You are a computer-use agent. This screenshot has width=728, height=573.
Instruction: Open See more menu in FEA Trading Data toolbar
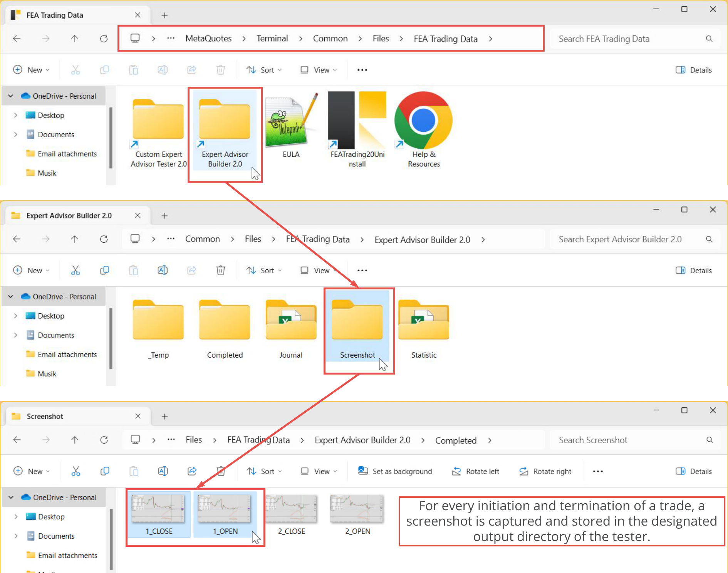pyautogui.click(x=362, y=70)
